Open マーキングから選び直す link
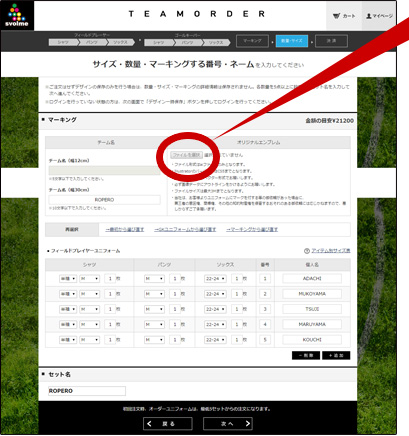This screenshot has width=409, height=436. (x=252, y=230)
